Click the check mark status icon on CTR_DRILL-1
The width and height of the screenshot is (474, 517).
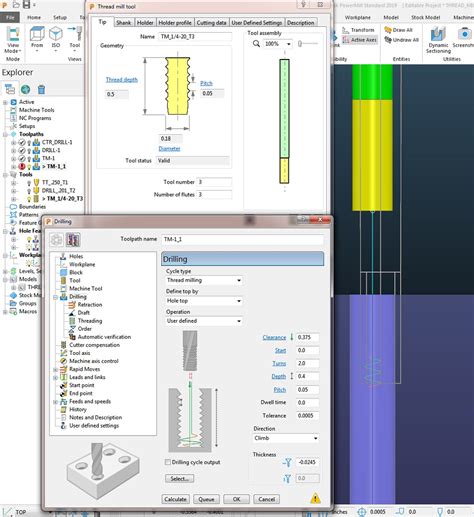pyautogui.click(x=22, y=142)
